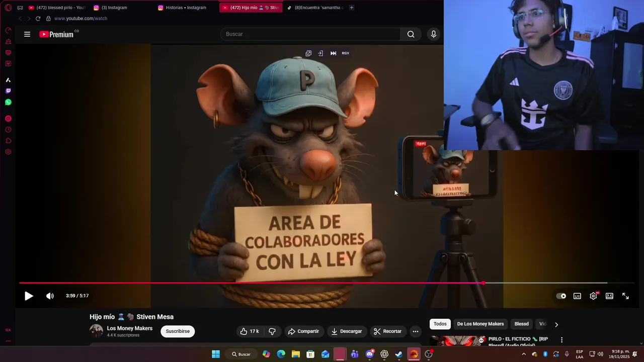Switch to the blessed pirlo YouTube tab
Screen dimensions: 644x362
tap(57, 8)
